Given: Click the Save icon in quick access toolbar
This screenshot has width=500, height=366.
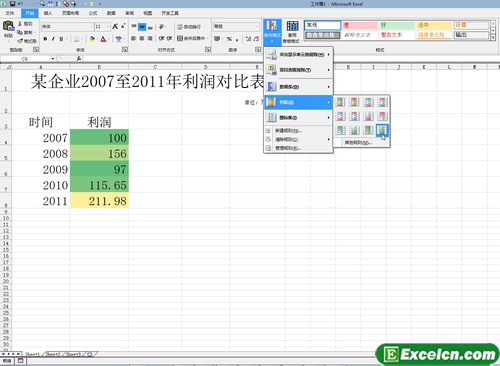Looking at the screenshot, I should 12,4.
